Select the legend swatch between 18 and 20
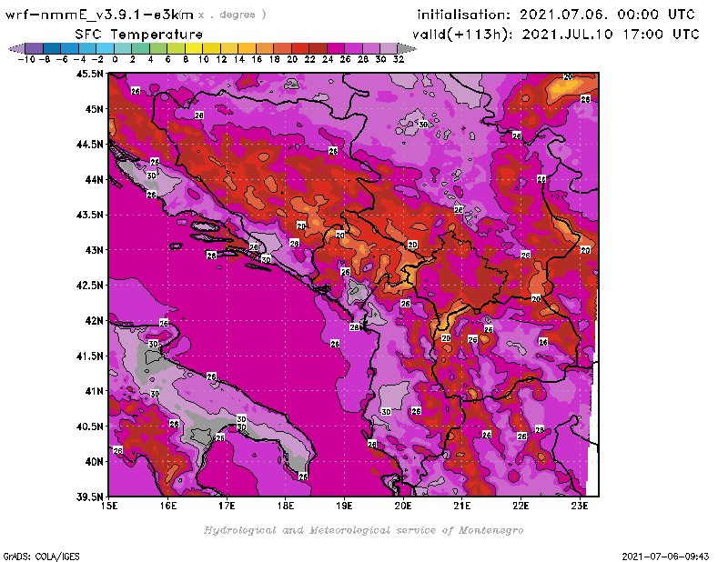This screenshot has height=562, width=728. click(282, 48)
